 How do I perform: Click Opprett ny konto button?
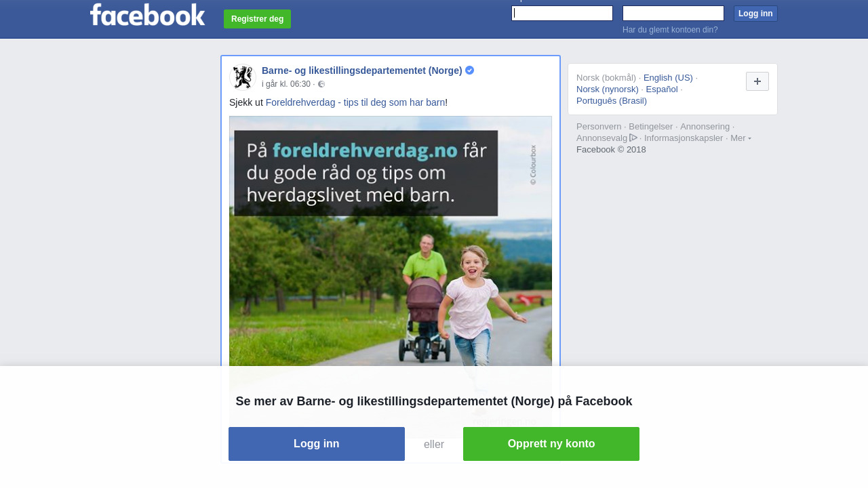551,444
